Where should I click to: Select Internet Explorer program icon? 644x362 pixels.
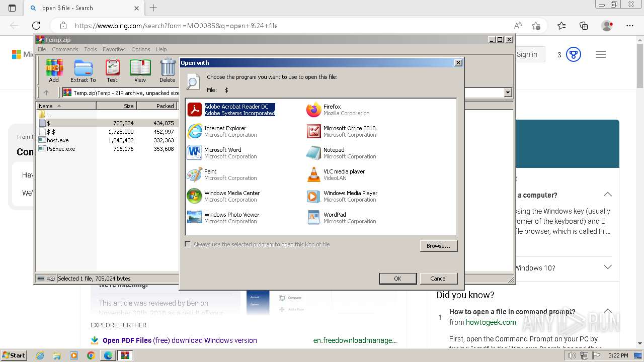point(194,131)
